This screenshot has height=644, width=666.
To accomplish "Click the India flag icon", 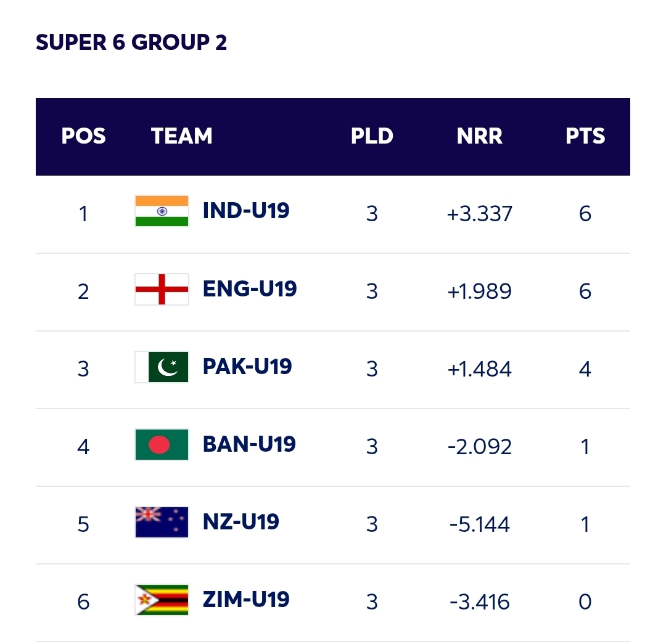I will [162, 211].
